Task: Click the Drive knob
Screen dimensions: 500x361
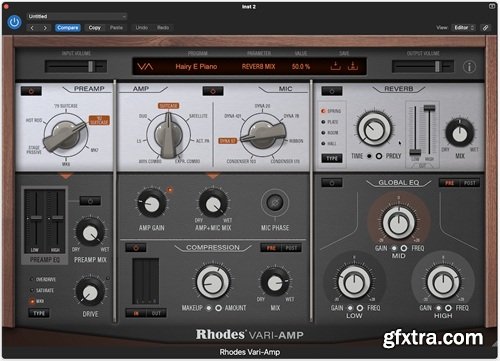Action: click(90, 292)
